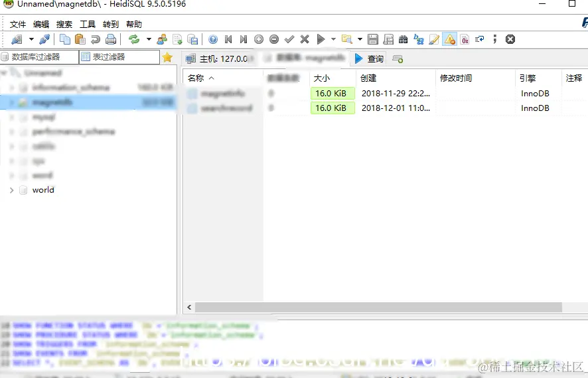Screen dimensions: 588x378
Task: Click InnoDB in the 2018-12-01 row
Action: click(535, 108)
